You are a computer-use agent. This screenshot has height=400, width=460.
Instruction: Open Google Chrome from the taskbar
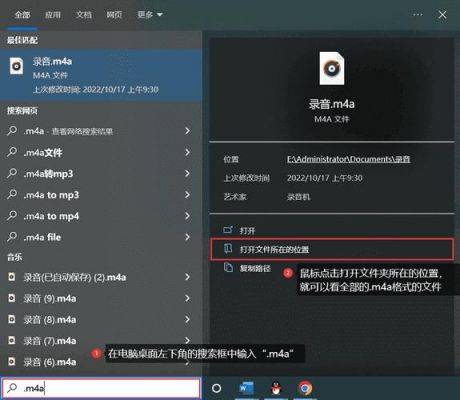coord(305,388)
